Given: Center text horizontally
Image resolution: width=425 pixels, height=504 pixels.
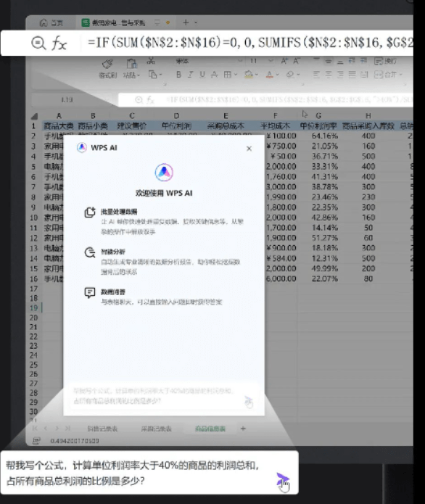Looking at the screenshot, I should tap(329, 75).
